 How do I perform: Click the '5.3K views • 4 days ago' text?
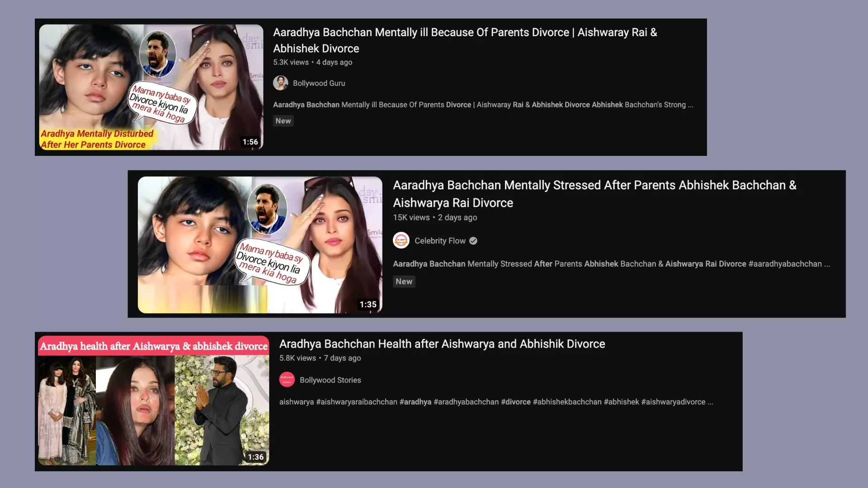(x=312, y=62)
